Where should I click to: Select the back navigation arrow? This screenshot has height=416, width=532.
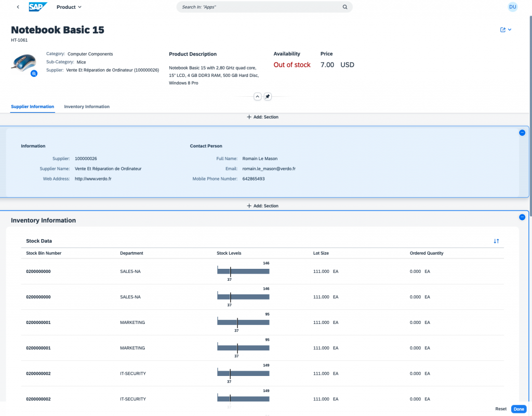18,7
